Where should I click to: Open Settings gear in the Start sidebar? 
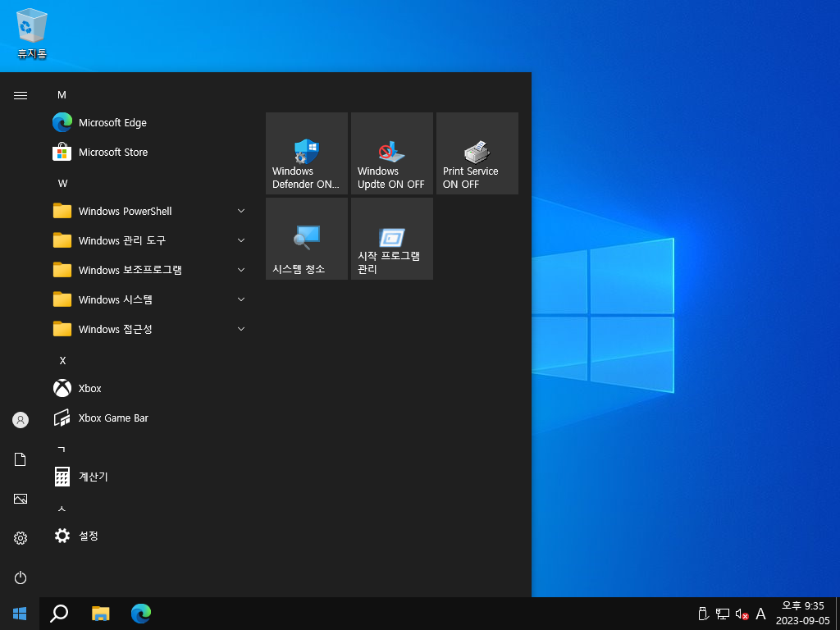pos(21,538)
